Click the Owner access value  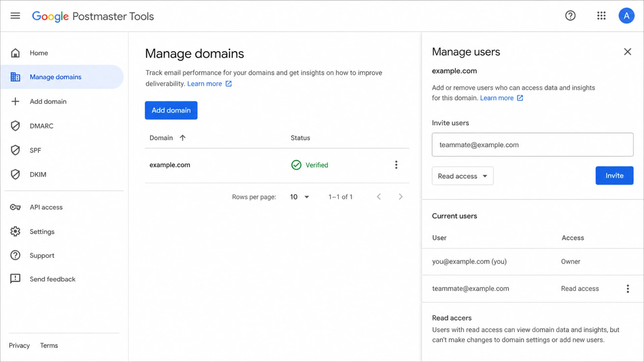tap(571, 261)
